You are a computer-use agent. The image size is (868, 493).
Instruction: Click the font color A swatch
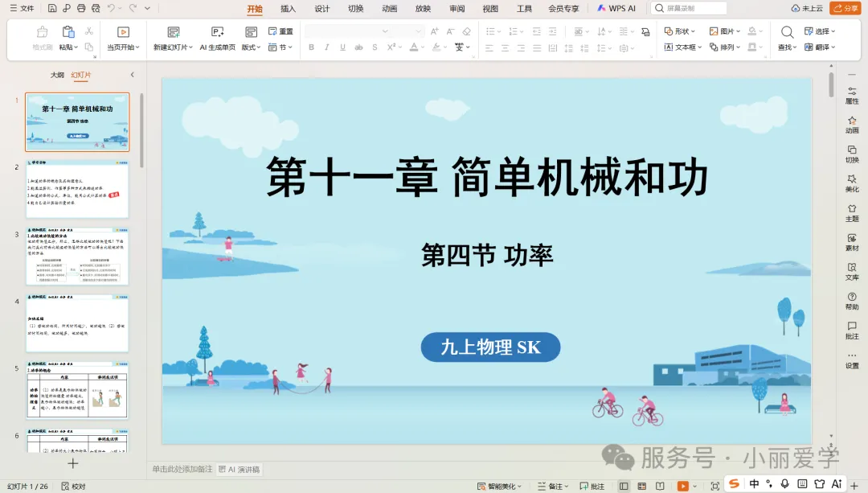coord(414,47)
